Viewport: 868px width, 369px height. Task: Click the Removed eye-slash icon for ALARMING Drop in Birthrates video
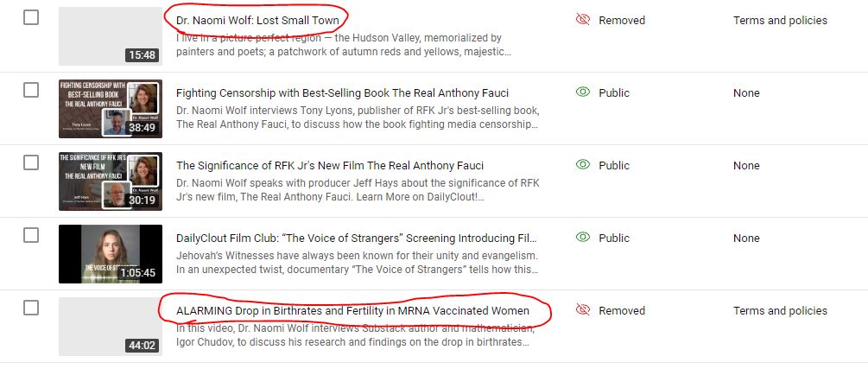(x=583, y=310)
